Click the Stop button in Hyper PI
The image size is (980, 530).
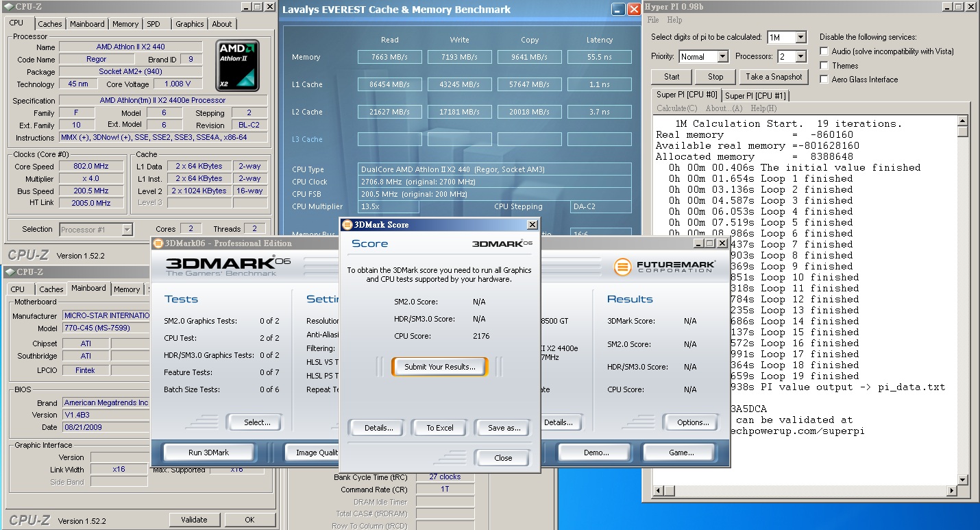(x=715, y=77)
